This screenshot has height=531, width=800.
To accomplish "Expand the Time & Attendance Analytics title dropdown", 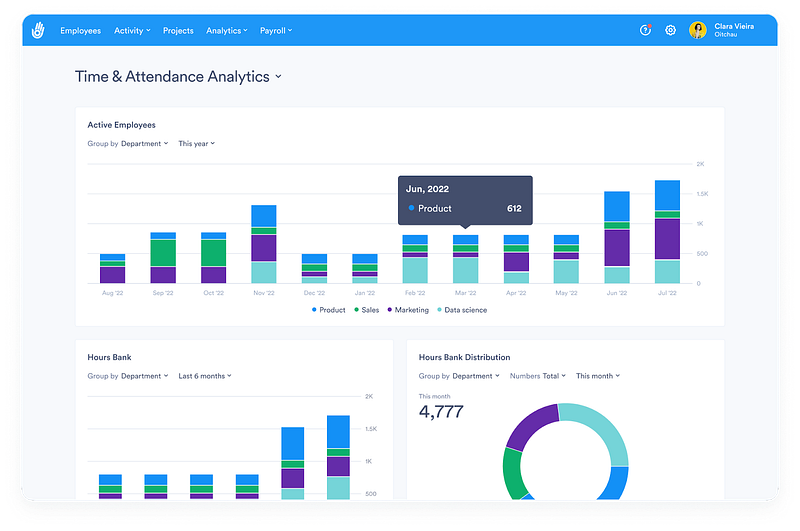I will (279, 77).
